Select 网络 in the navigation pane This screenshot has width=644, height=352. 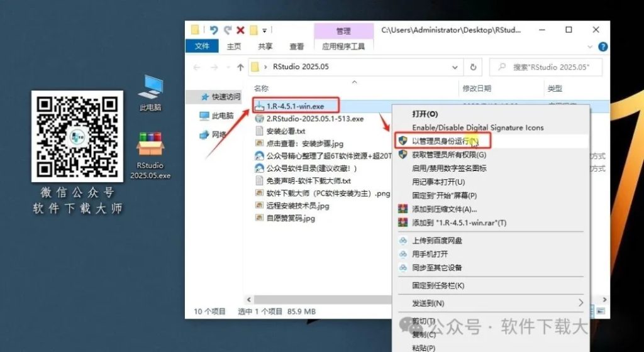tap(214, 134)
